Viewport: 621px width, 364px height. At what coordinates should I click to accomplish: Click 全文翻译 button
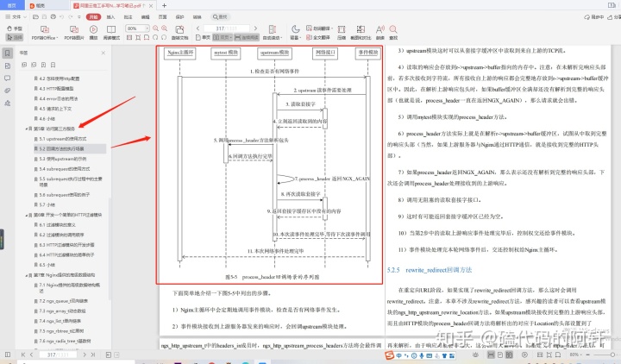[x=318, y=37]
